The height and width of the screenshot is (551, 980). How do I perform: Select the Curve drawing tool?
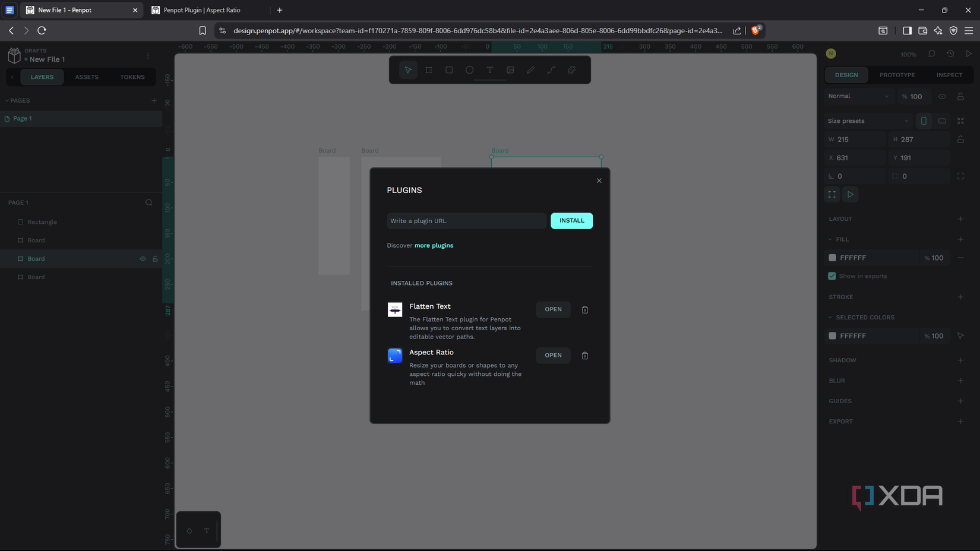(x=551, y=69)
